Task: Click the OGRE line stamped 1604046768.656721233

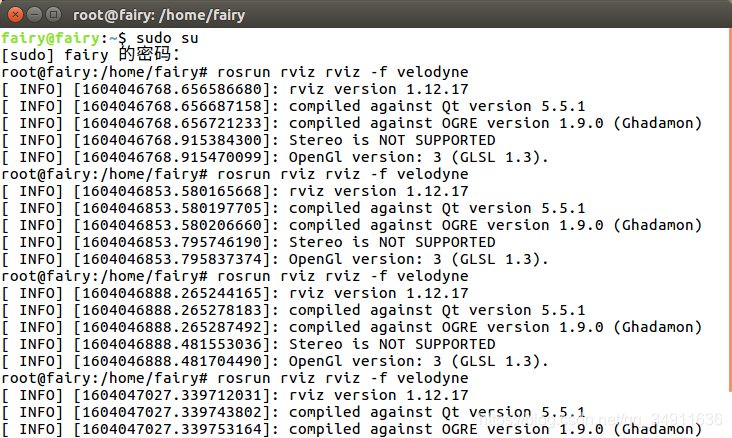Action: (352, 123)
